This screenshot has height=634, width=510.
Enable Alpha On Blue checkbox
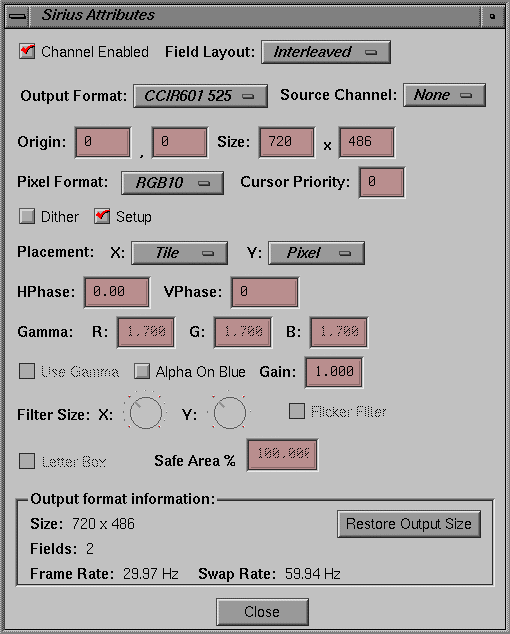pos(142,371)
